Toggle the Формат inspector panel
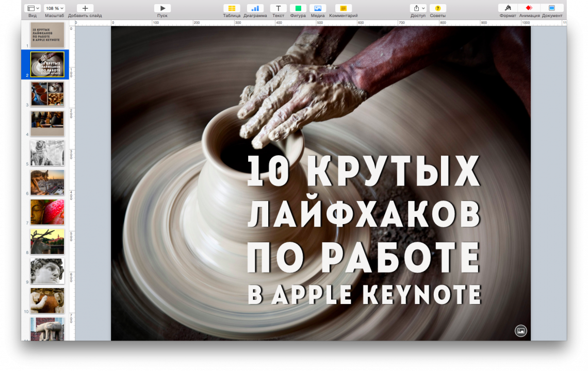The height and width of the screenshot is (371, 588). 508,8
